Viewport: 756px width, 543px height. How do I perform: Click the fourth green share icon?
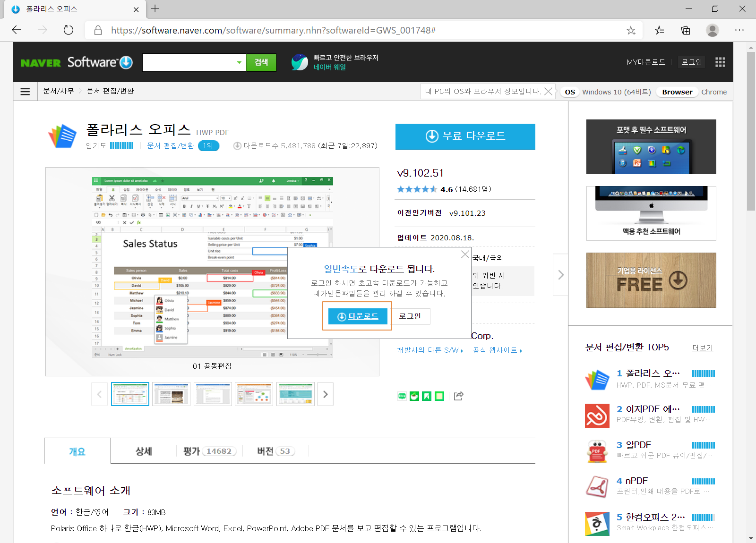(439, 396)
